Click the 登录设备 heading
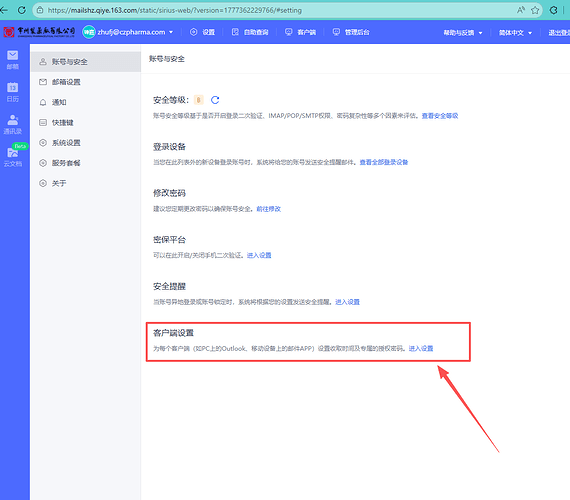570x500 pixels. (x=169, y=147)
